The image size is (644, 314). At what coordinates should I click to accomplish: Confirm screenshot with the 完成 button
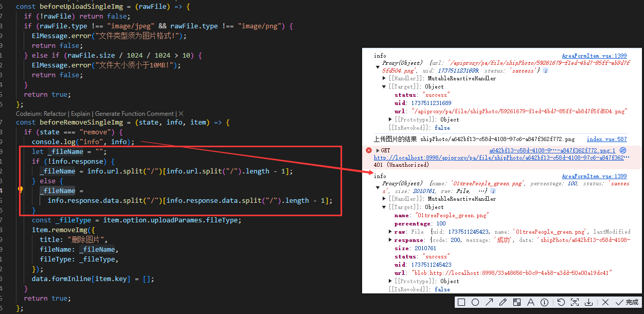pos(627,302)
